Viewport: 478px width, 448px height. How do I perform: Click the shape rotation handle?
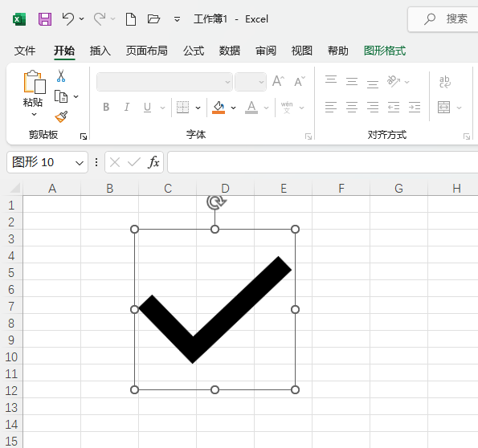pyautogui.click(x=216, y=202)
